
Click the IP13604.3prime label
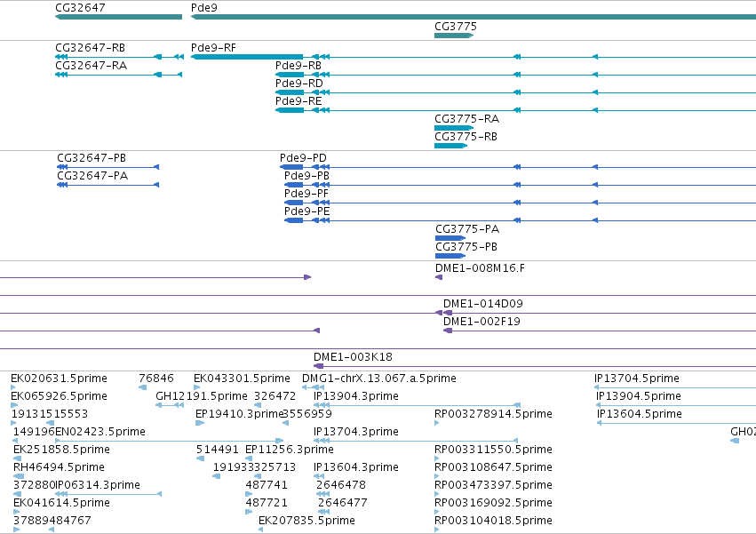[356, 468]
